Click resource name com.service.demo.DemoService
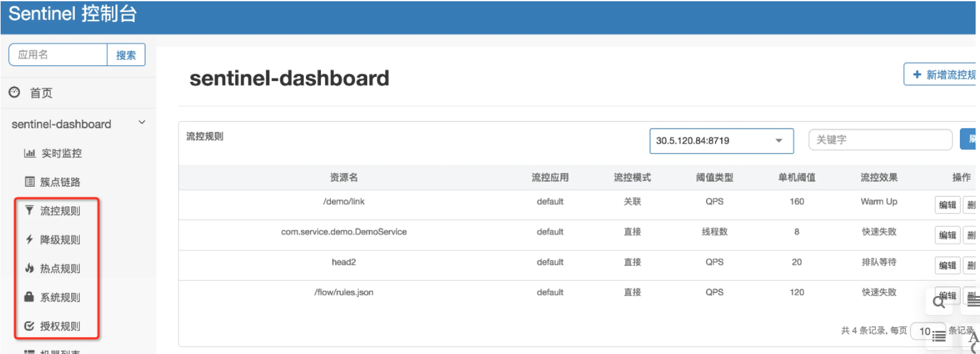This screenshot has width=980, height=354. (344, 232)
